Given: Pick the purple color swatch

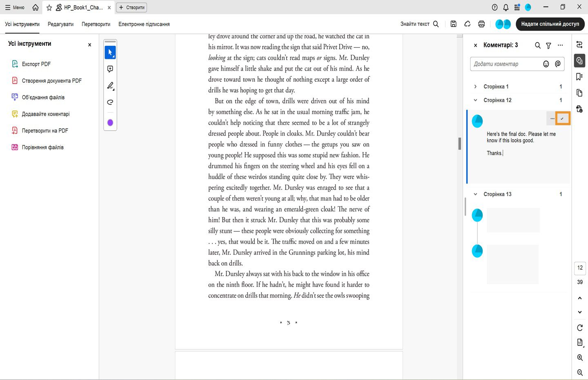Looking at the screenshot, I should pos(110,123).
